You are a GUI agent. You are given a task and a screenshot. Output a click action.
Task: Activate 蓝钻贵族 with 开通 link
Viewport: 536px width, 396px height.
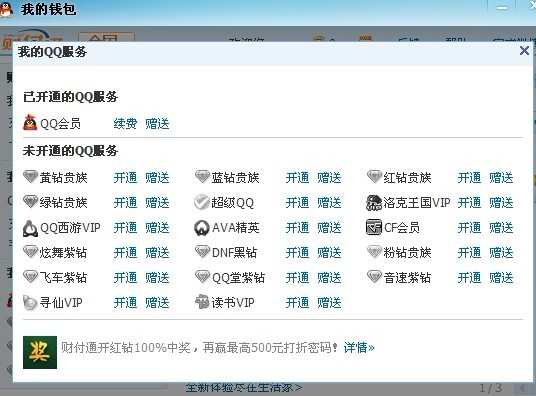[x=297, y=178]
